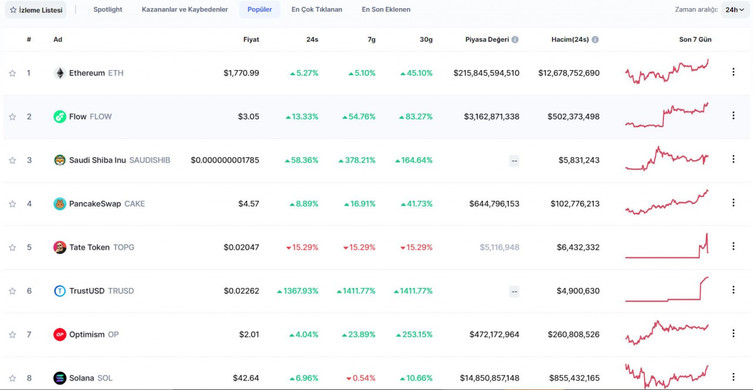Sort the table by Fiyat column

251,40
